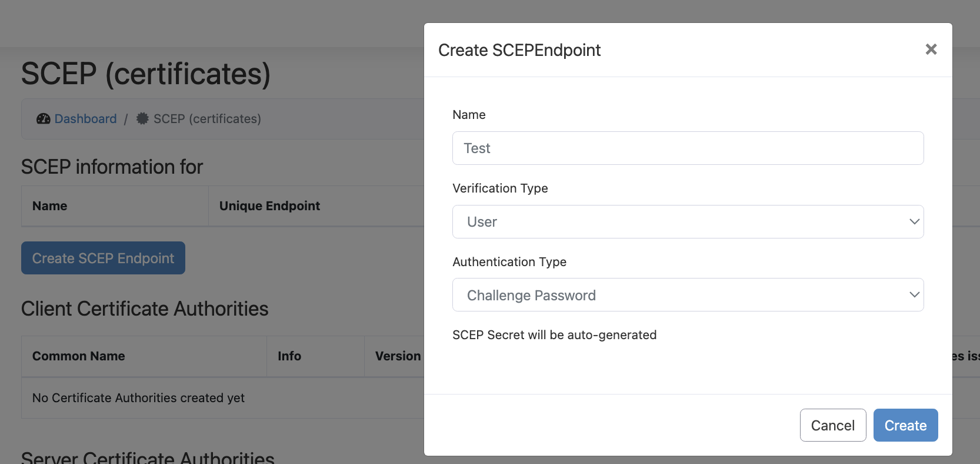Open the Dashboard breadcrumb link
The width and height of the screenshot is (980, 464).
[x=85, y=119]
